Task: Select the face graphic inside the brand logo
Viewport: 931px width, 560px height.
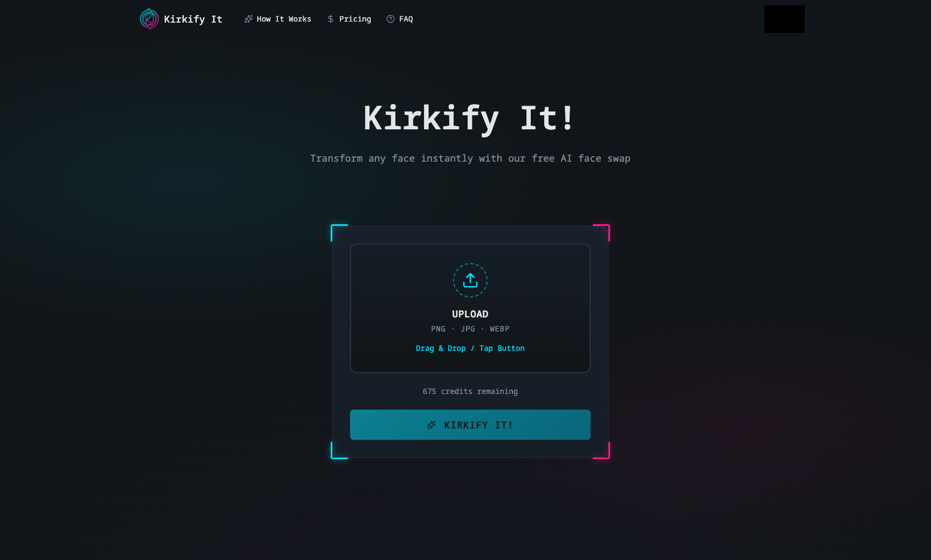Action: (x=149, y=19)
